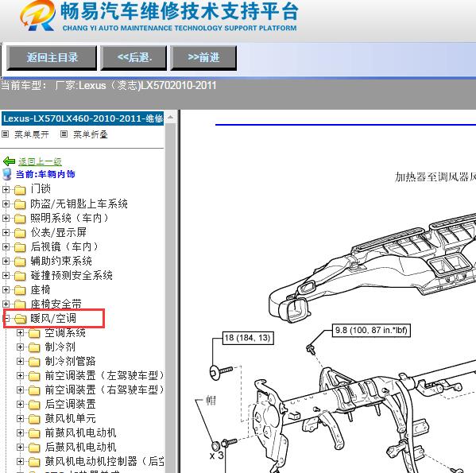
Task: Expand the 门锁 tree node
Action: [6, 189]
